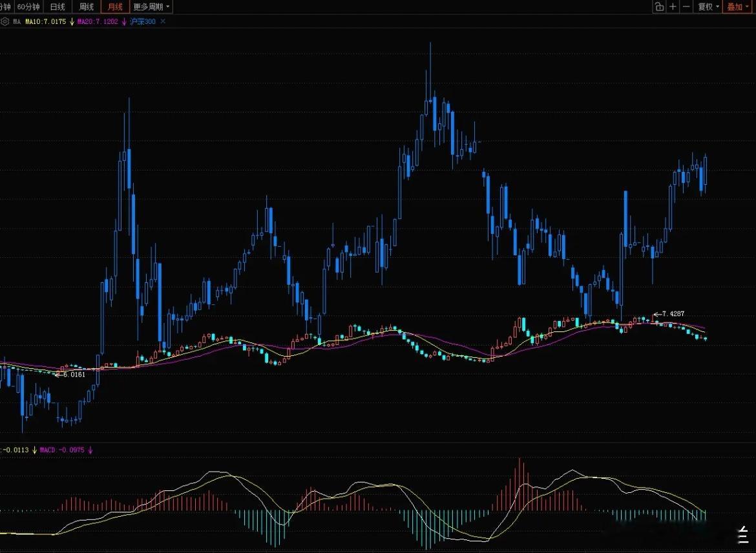Click the MA indicator name label

[17, 22]
